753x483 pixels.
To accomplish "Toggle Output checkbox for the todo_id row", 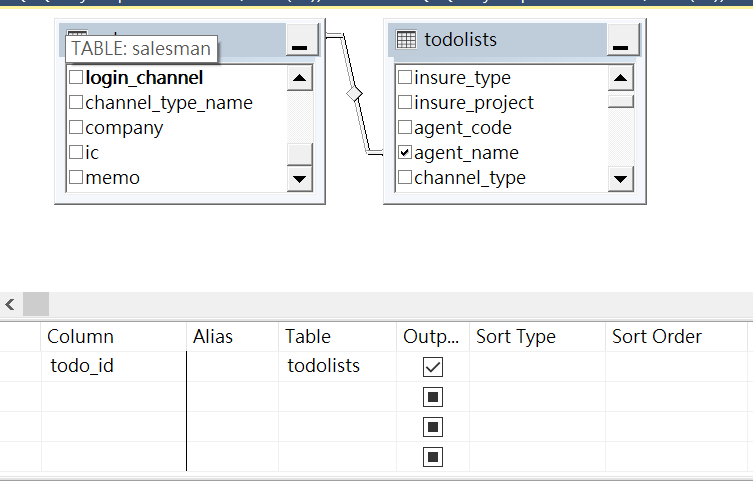I will (x=433, y=367).
